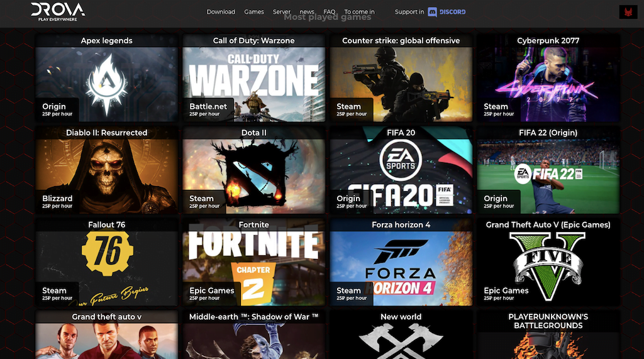
Task: Click Epic Games label on GTA V card
Action: [506, 290]
